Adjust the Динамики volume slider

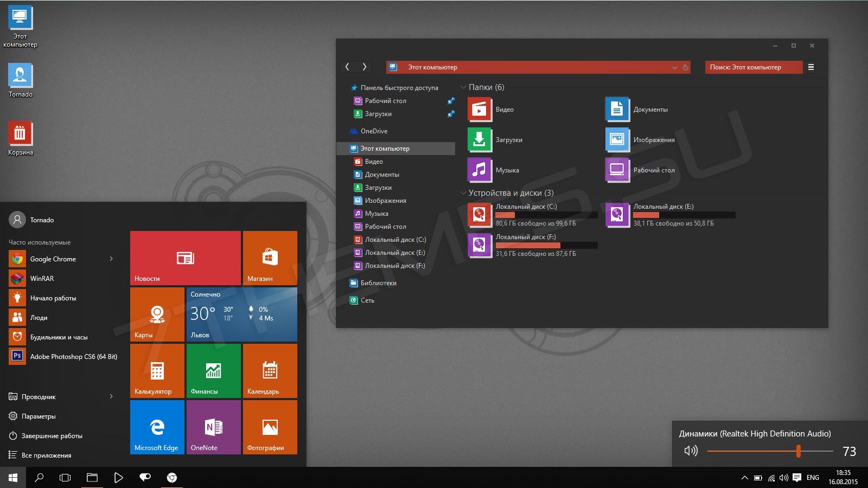point(770,451)
